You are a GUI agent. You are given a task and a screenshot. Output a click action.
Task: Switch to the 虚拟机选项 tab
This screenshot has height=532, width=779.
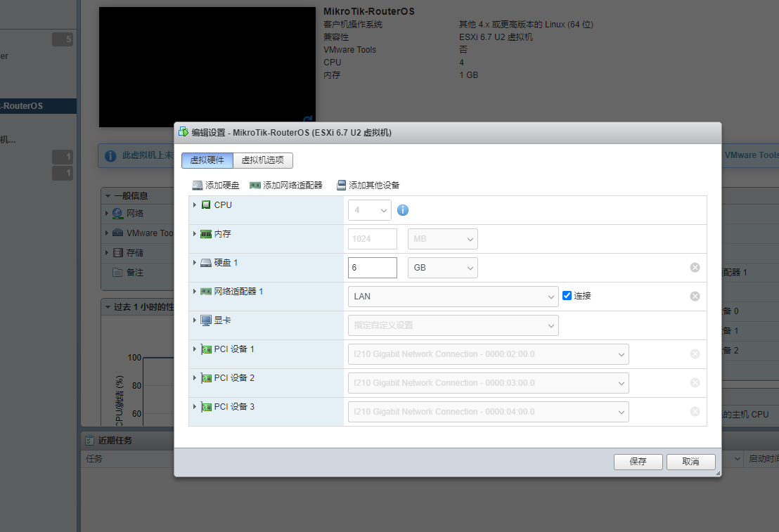click(x=263, y=160)
